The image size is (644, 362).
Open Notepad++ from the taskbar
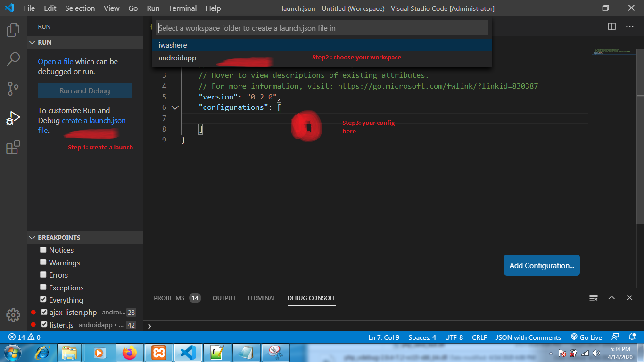click(x=217, y=353)
